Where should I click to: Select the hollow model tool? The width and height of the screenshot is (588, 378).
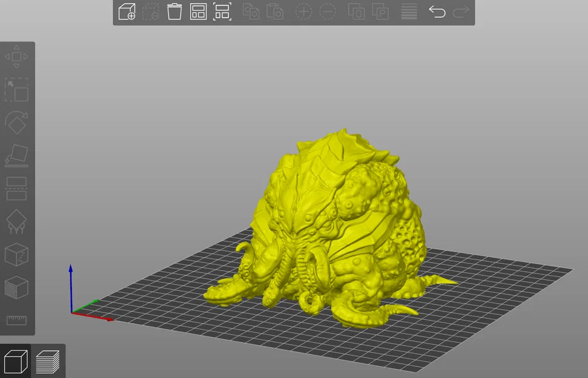[17, 255]
